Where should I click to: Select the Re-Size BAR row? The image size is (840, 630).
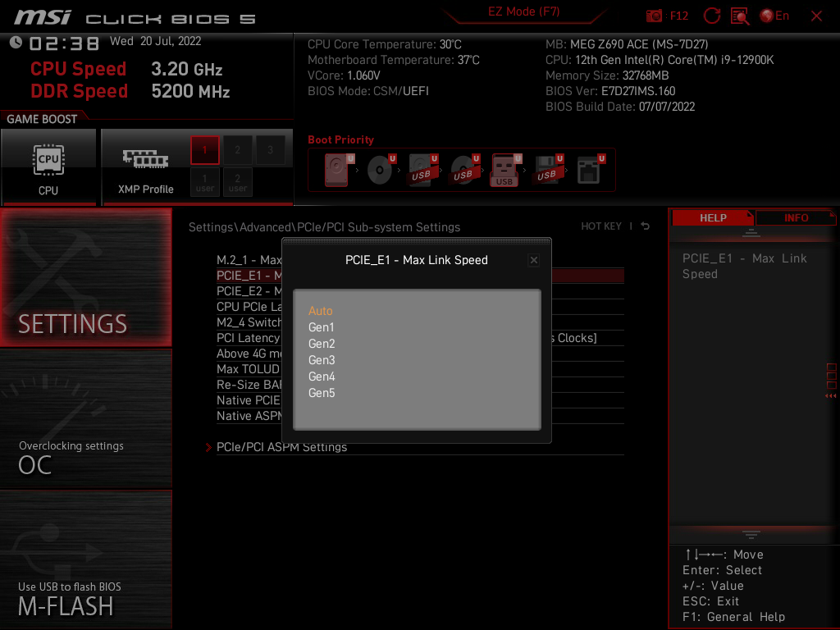pos(249,385)
